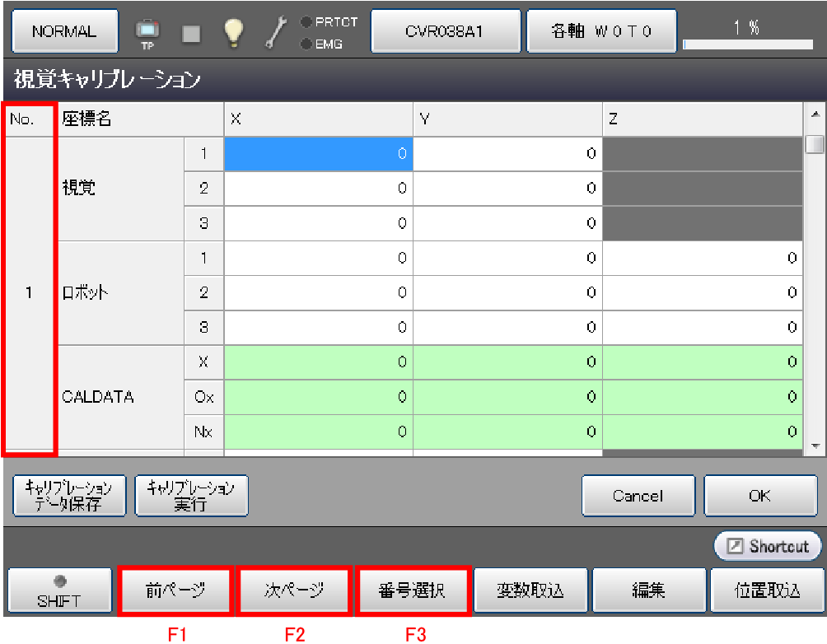Click キャリブレーション実行 to run calibration
This screenshot has width=827, height=644.
pos(190,496)
